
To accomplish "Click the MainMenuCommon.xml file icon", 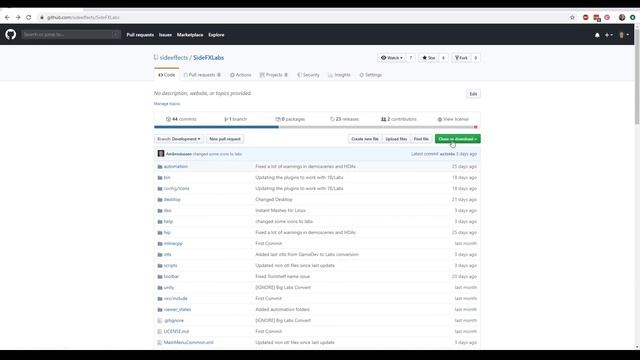I will (x=160, y=343).
